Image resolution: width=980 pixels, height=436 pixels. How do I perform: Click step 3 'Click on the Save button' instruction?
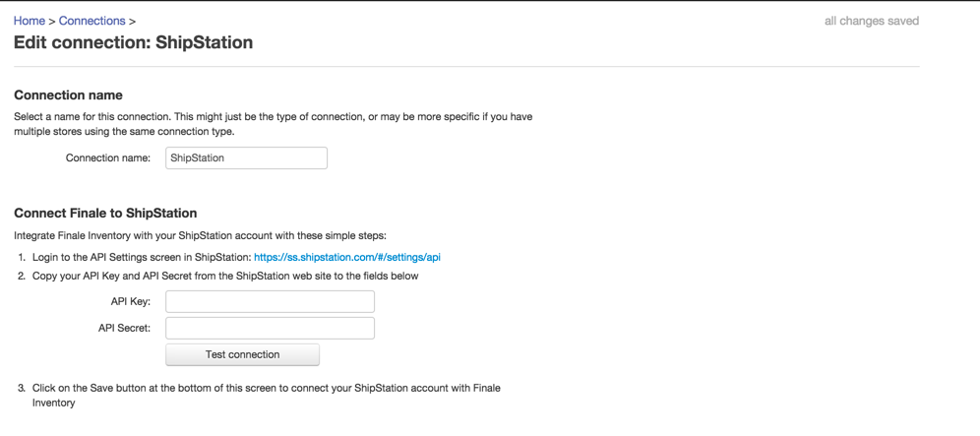267,396
